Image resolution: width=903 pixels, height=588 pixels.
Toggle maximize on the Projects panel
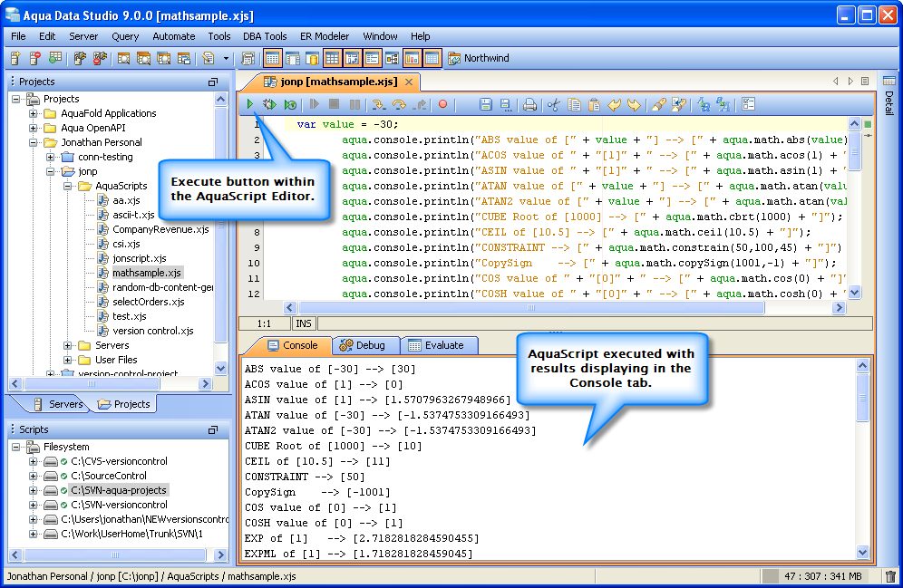coord(213,82)
